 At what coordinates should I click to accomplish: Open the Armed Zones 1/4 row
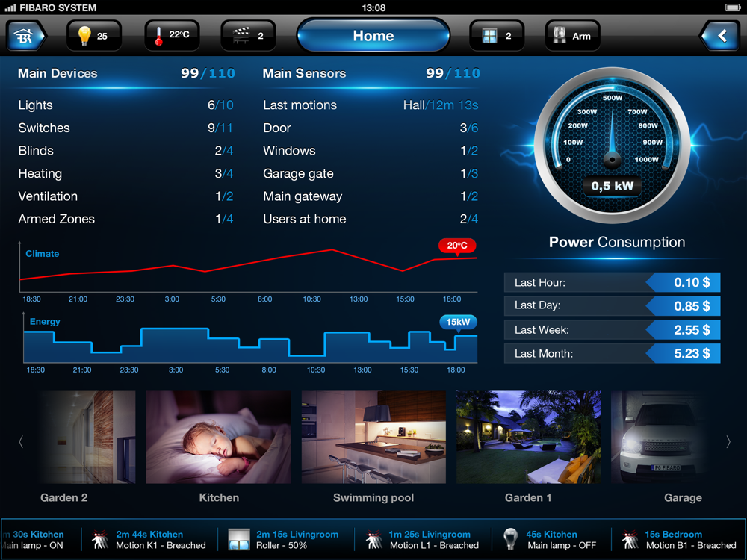[x=125, y=219]
